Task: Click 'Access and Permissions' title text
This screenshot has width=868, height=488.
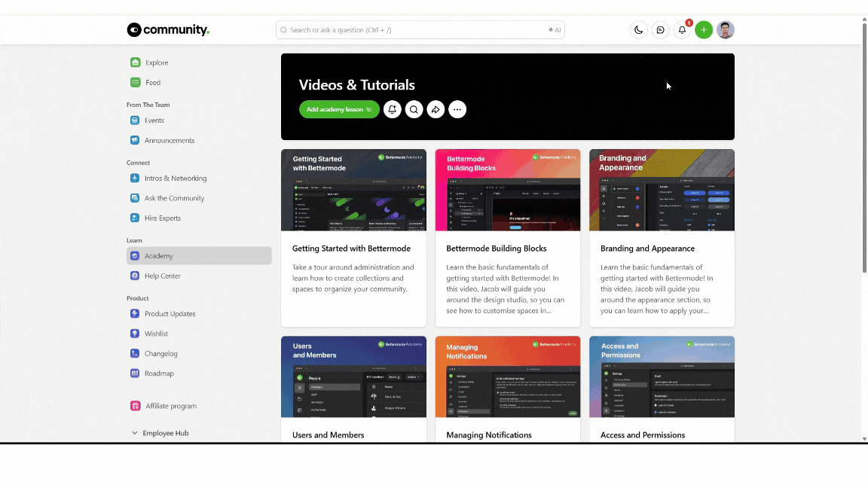Action: [643, 435]
